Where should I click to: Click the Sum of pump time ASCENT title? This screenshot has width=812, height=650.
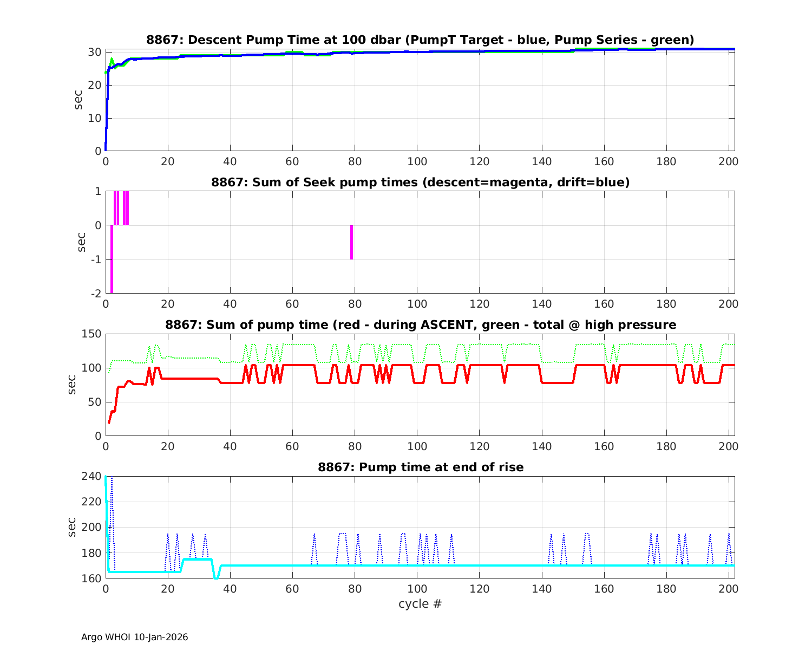tap(420, 324)
